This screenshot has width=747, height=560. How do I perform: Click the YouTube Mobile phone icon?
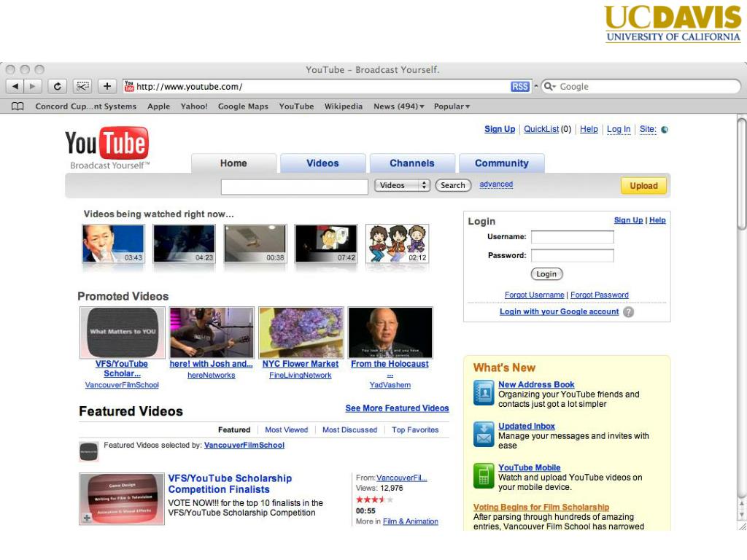(484, 475)
